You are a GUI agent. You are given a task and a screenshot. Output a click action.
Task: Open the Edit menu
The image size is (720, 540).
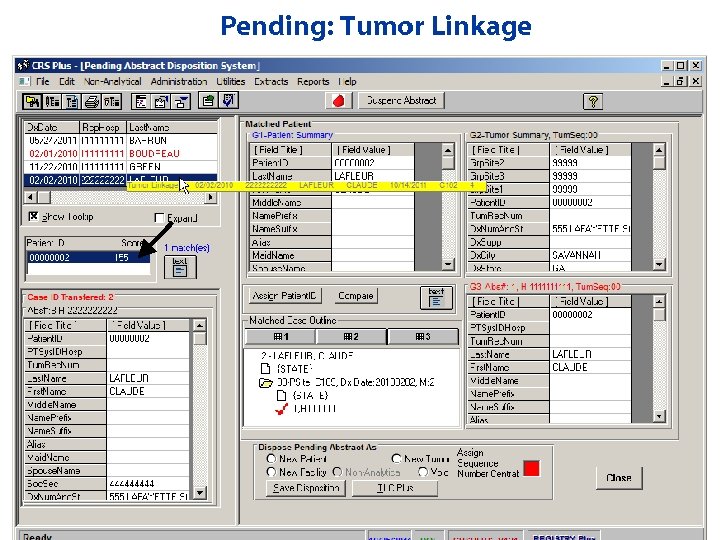(67, 82)
